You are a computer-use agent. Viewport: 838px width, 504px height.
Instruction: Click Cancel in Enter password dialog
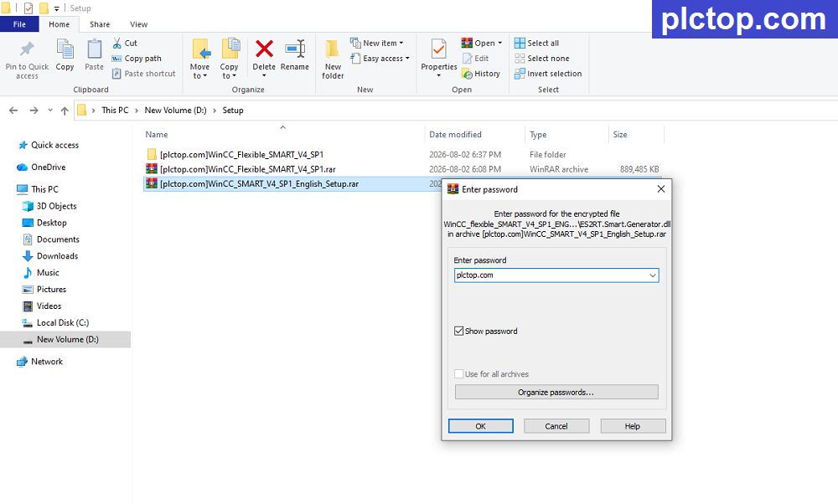pos(556,426)
